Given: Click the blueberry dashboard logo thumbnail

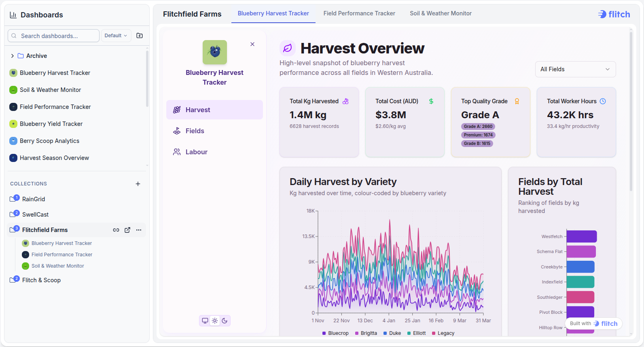Looking at the screenshot, I should (x=215, y=52).
